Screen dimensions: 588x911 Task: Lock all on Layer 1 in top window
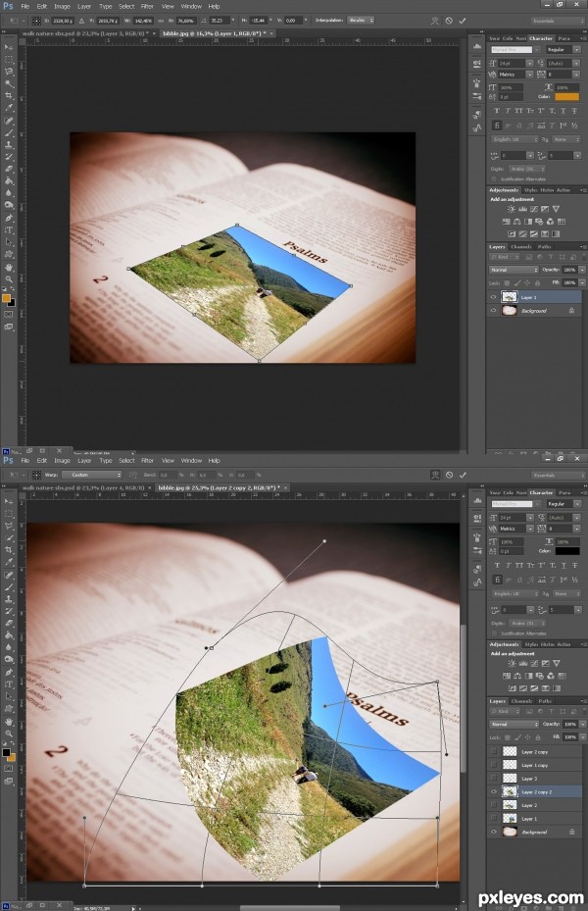[x=537, y=283]
